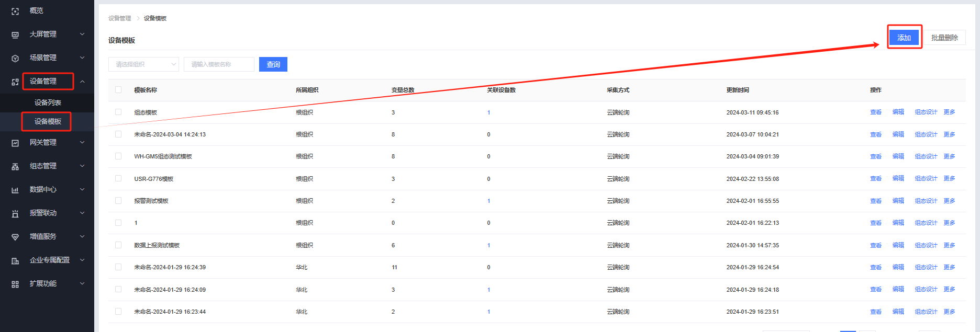Click the 数据中心 chart icon
980x332 pixels.
pos(15,190)
